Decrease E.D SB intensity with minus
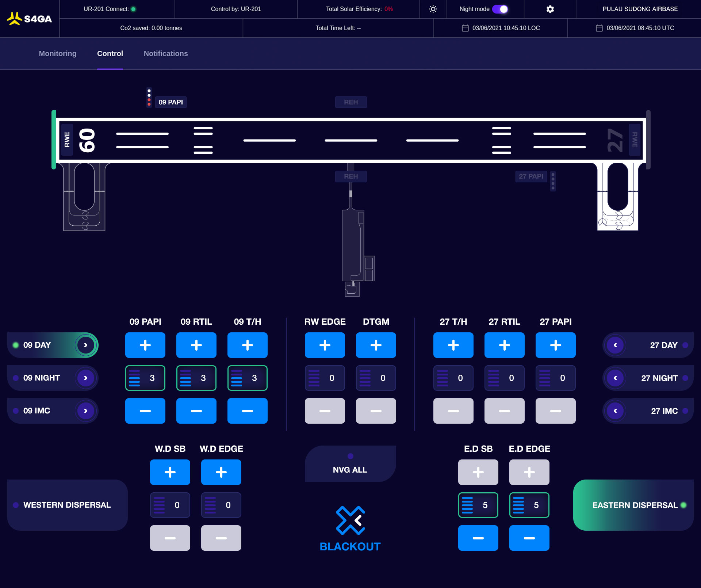 click(478, 538)
